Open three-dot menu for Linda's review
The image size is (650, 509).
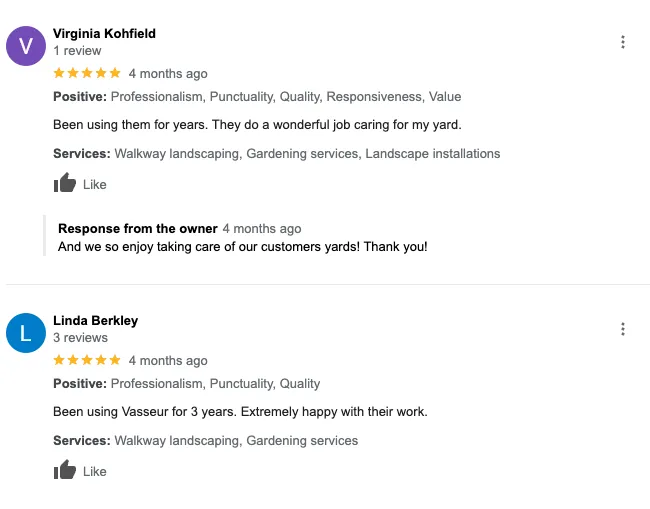click(623, 329)
